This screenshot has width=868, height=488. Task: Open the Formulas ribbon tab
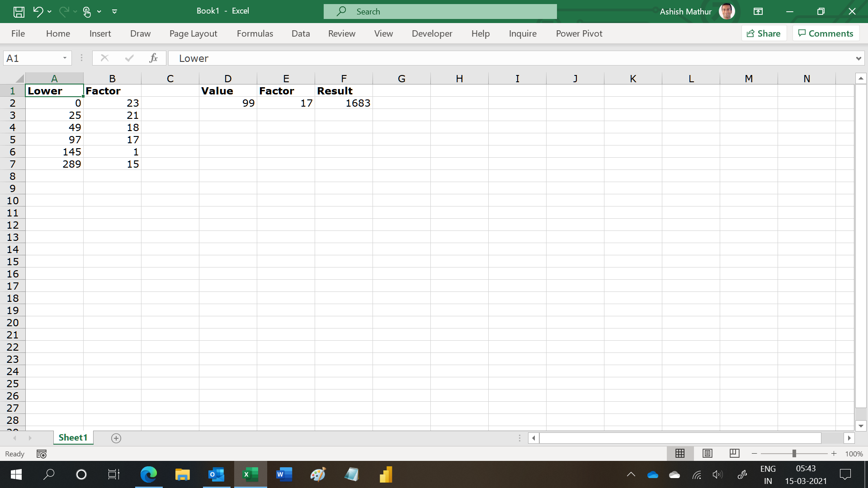(255, 33)
